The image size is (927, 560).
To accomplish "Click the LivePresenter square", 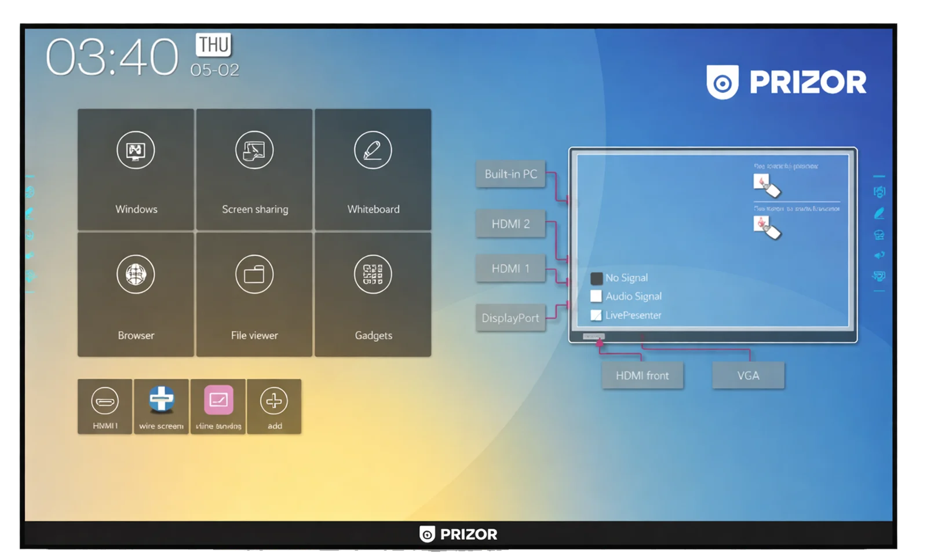I will pos(596,315).
